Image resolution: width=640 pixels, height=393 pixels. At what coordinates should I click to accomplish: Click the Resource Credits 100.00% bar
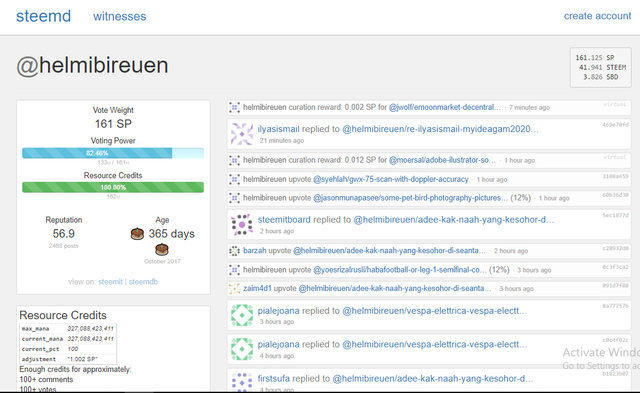[113, 187]
